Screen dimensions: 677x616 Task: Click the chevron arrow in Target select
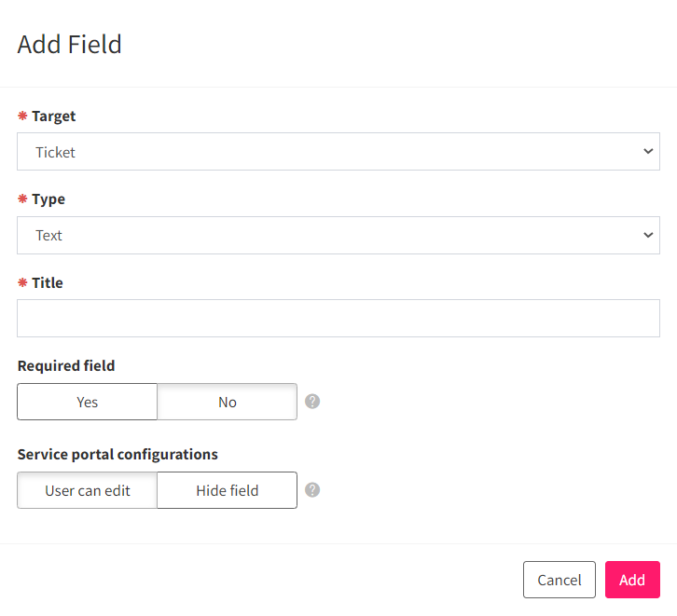tap(648, 151)
